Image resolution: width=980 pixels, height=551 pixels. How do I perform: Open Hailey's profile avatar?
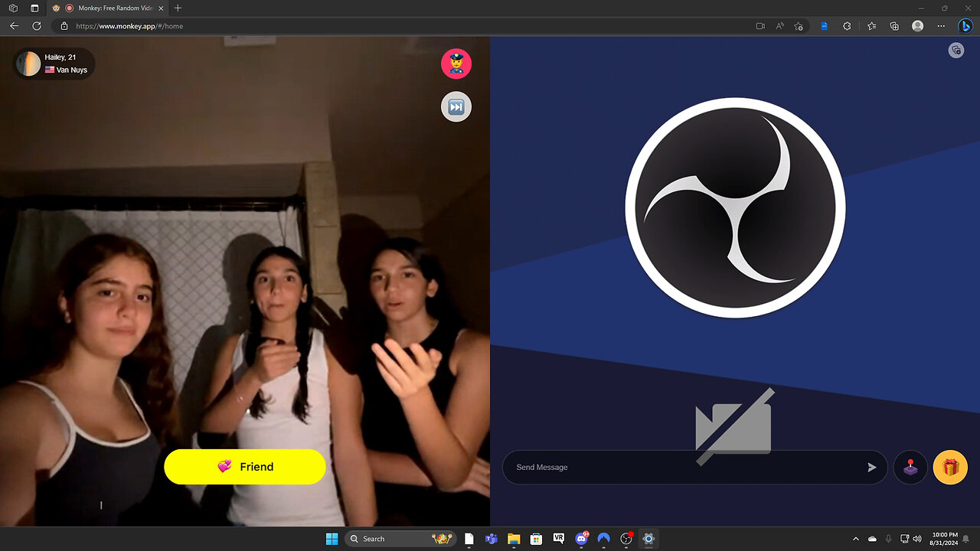pos(28,64)
